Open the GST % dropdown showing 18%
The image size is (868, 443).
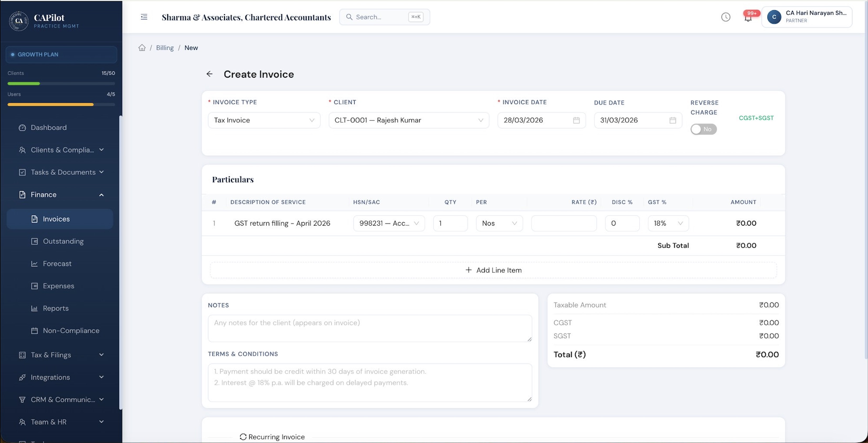coord(668,223)
